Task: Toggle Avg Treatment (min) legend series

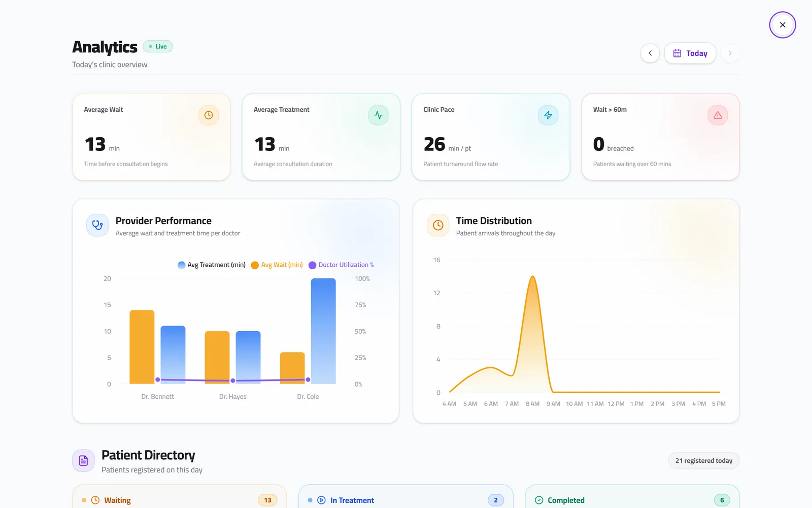Action: (212, 265)
